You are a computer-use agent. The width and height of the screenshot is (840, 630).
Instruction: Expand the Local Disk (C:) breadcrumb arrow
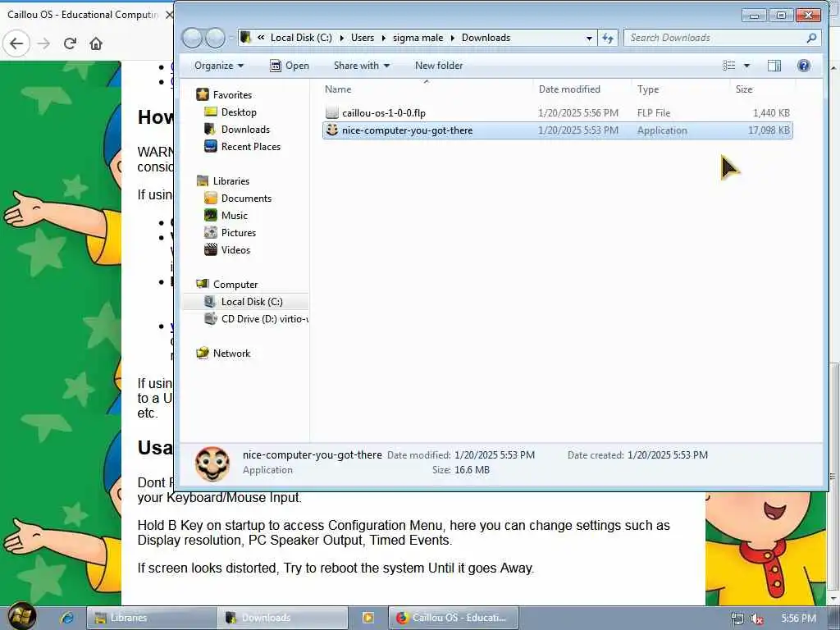point(342,38)
